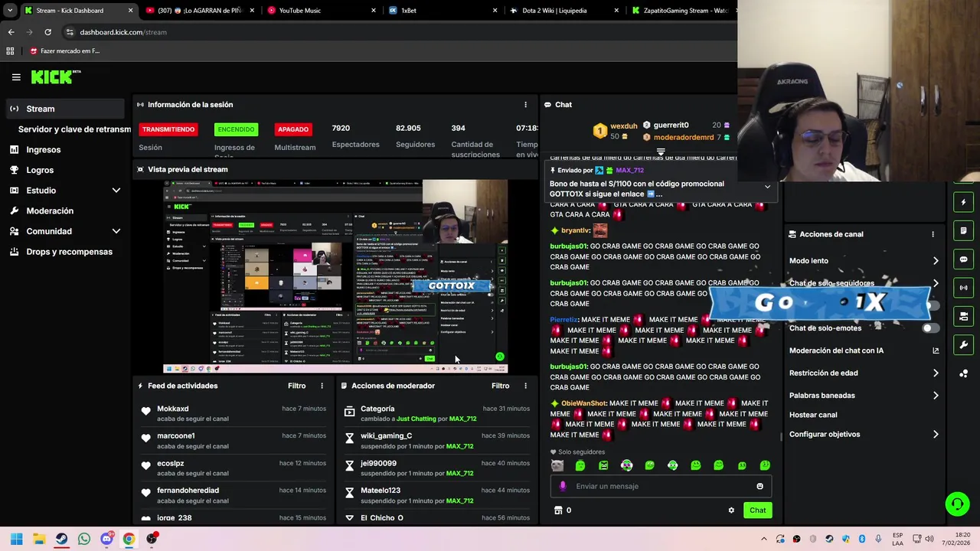
Task: Click Filtro in Acciones de moderador
Action: click(x=500, y=386)
